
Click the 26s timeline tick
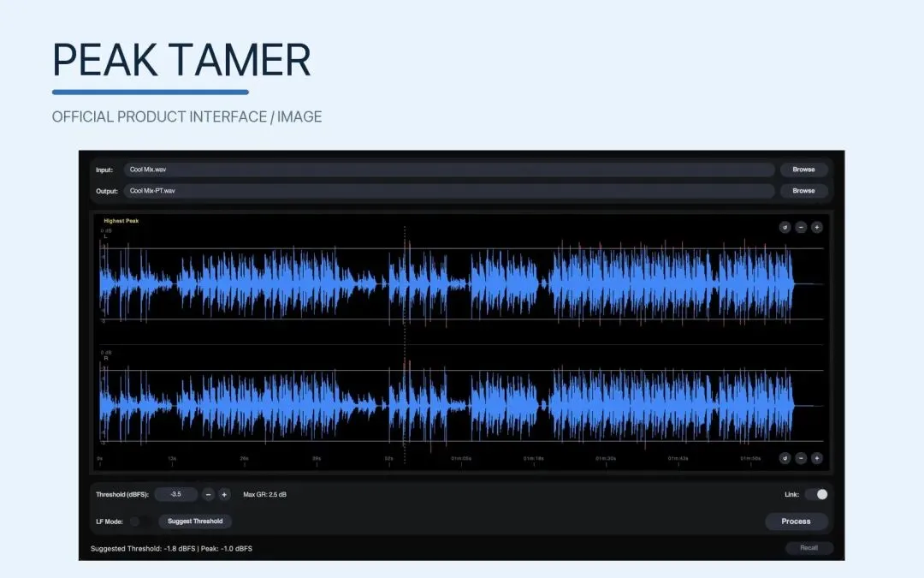(x=244, y=459)
